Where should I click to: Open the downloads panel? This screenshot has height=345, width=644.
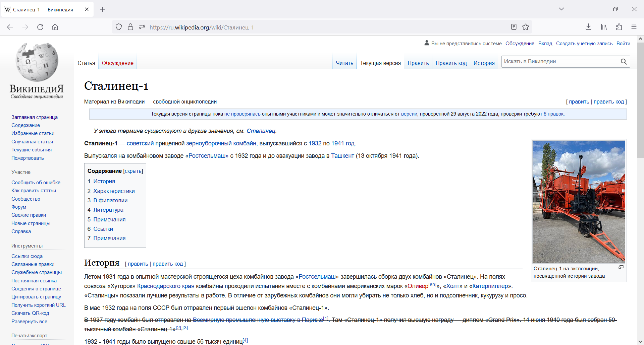588,27
